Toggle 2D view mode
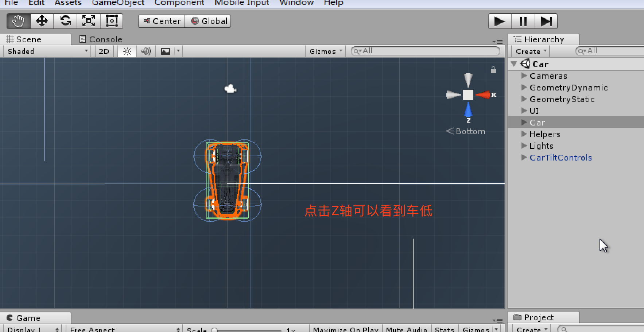The width and height of the screenshot is (644, 332). [104, 51]
